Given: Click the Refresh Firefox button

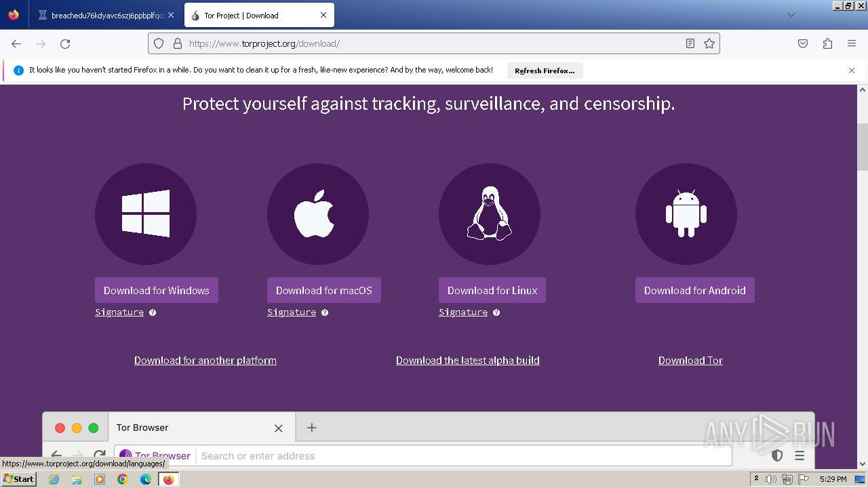Looking at the screenshot, I should (x=545, y=70).
